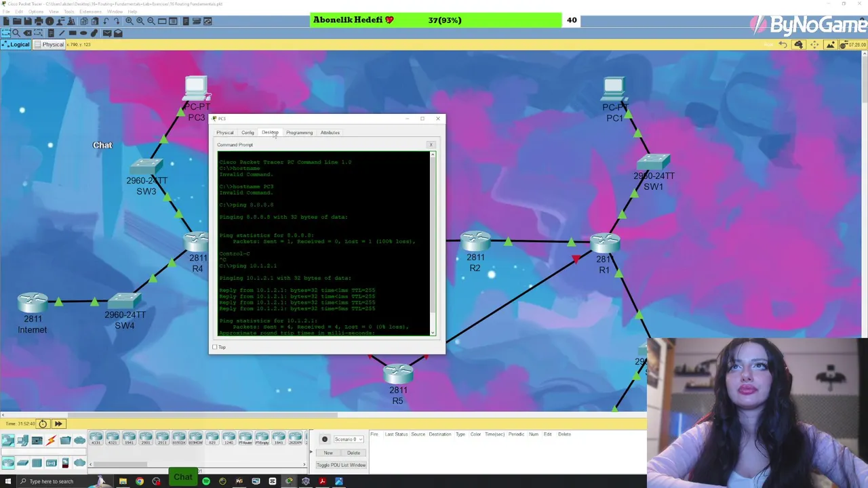868x488 pixels.
Task: Click the Add Complex PDU open-envelope icon
Action: [x=118, y=33]
